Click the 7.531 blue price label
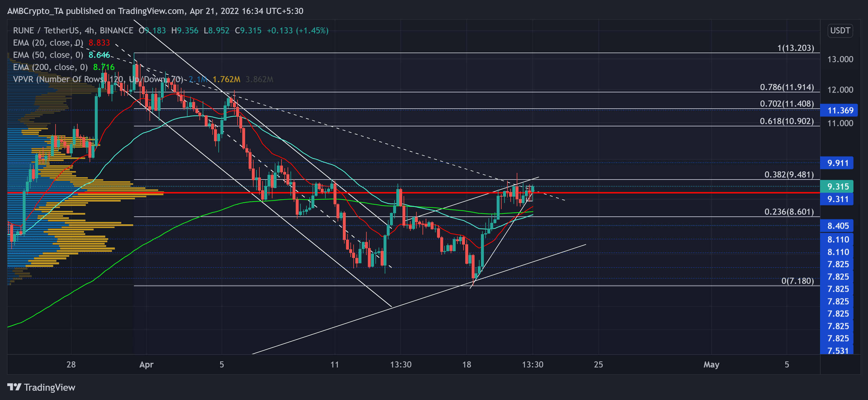This screenshot has width=868, height=400. 837,350
